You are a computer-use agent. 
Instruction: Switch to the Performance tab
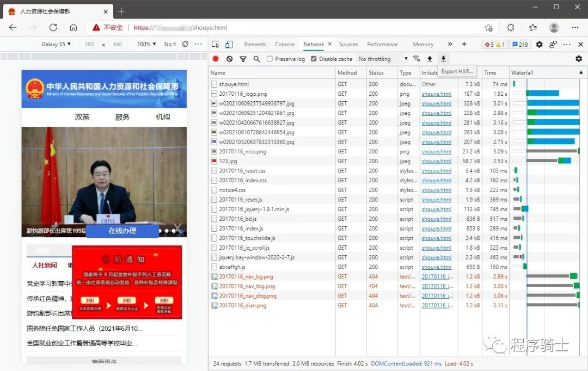383,44
